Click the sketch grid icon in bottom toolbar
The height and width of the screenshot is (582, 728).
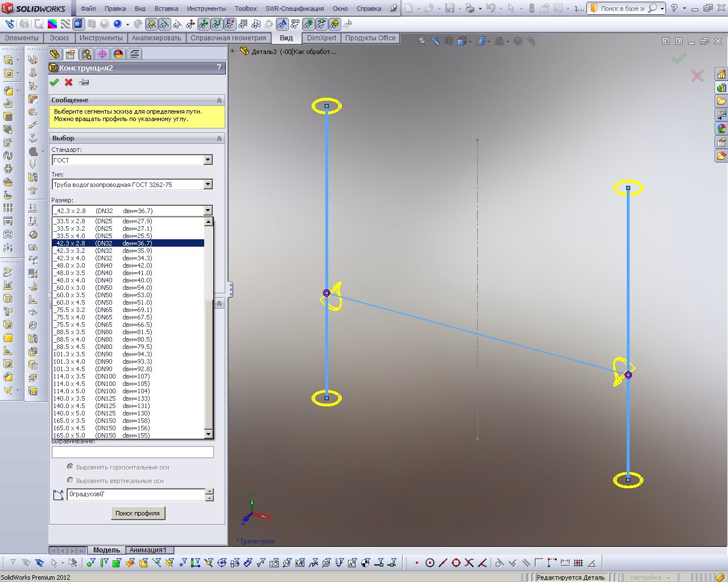tap(578, 563)
